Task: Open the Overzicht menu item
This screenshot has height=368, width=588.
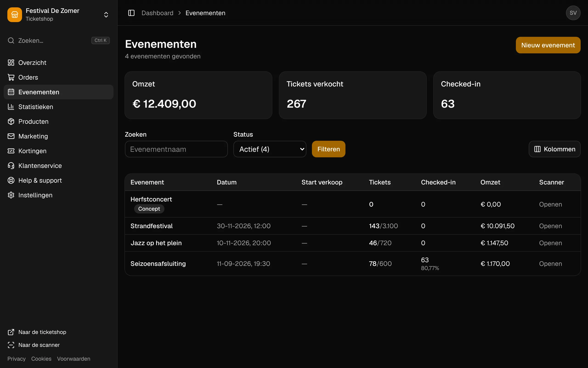Action: tap(59, 63)
